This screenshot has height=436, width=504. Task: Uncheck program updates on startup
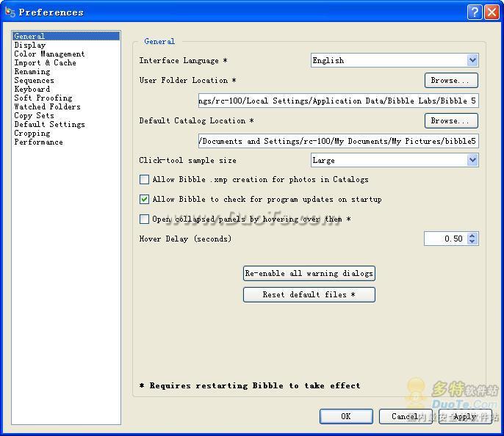click(144, 199)
